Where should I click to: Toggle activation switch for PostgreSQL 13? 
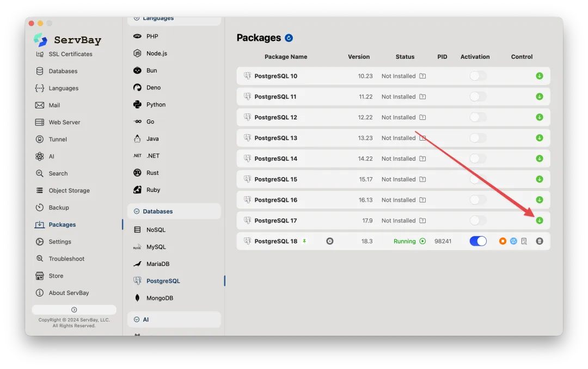point(478,138)
